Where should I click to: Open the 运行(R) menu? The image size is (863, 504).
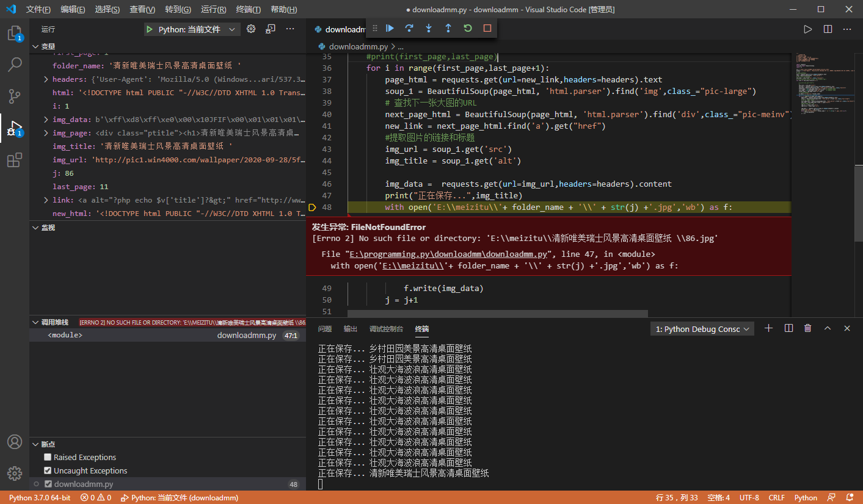coord(213,10)
